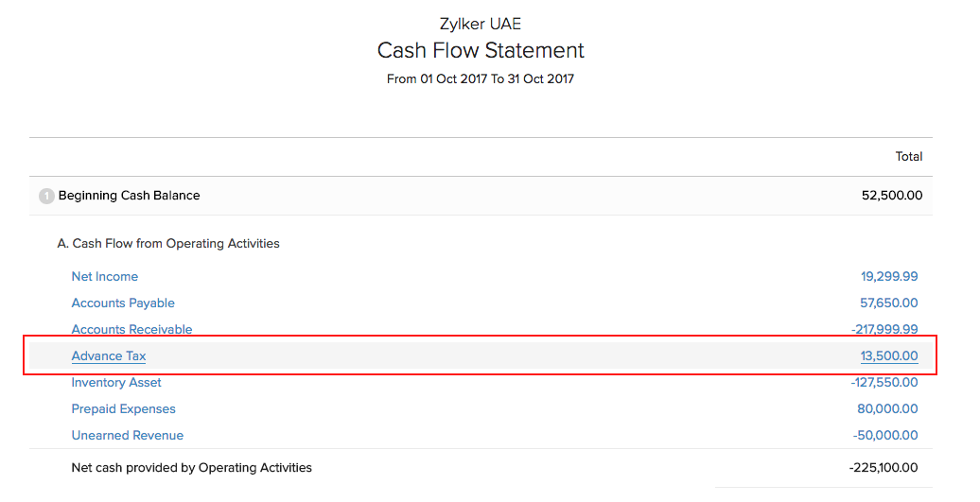Image resolution: width=980 pixels, height=502 pixels.
Task: Click the Prepaid Expenses amount 80,000.00
Action: click(889, 409)
